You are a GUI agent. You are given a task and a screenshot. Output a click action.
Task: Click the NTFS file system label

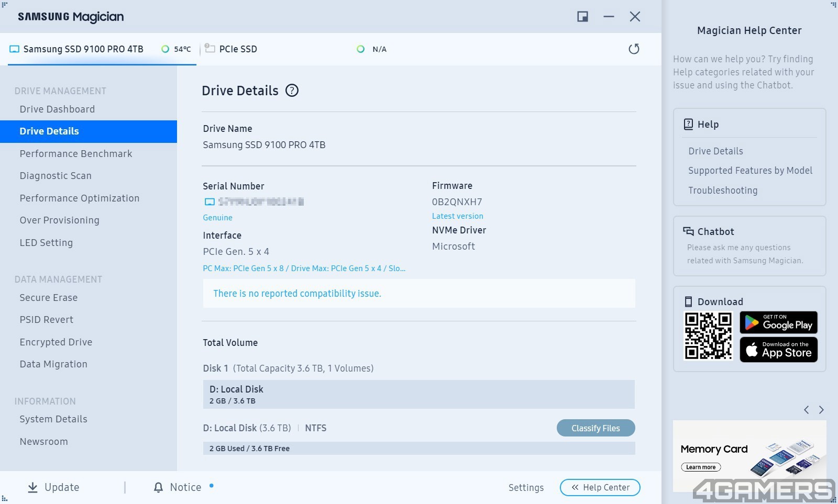(x=315, y=428)
